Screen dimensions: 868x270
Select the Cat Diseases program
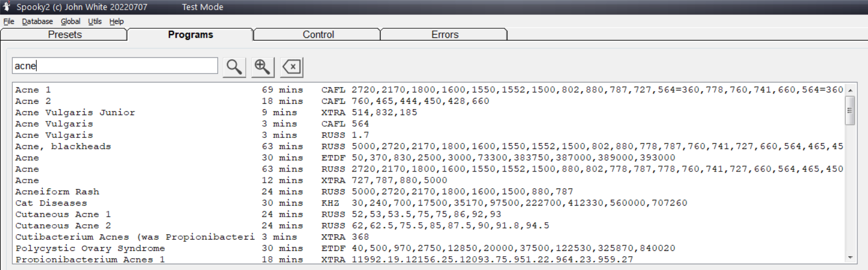click(51, 203)
